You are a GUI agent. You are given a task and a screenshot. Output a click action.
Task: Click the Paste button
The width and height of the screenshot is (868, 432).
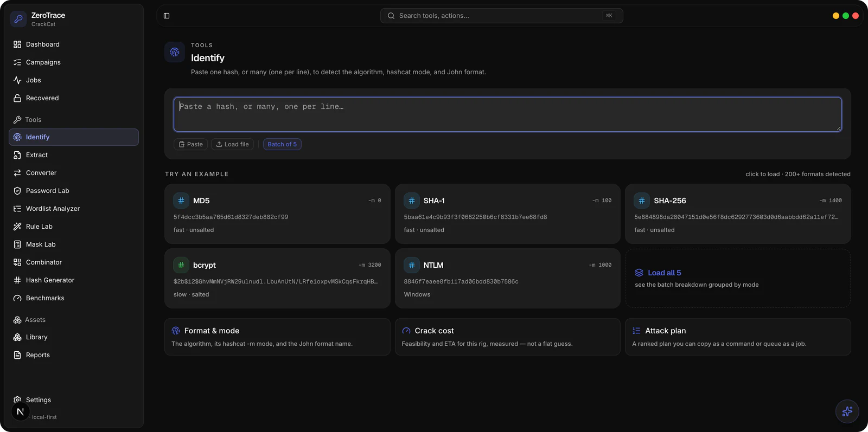[x=191, y=144]
